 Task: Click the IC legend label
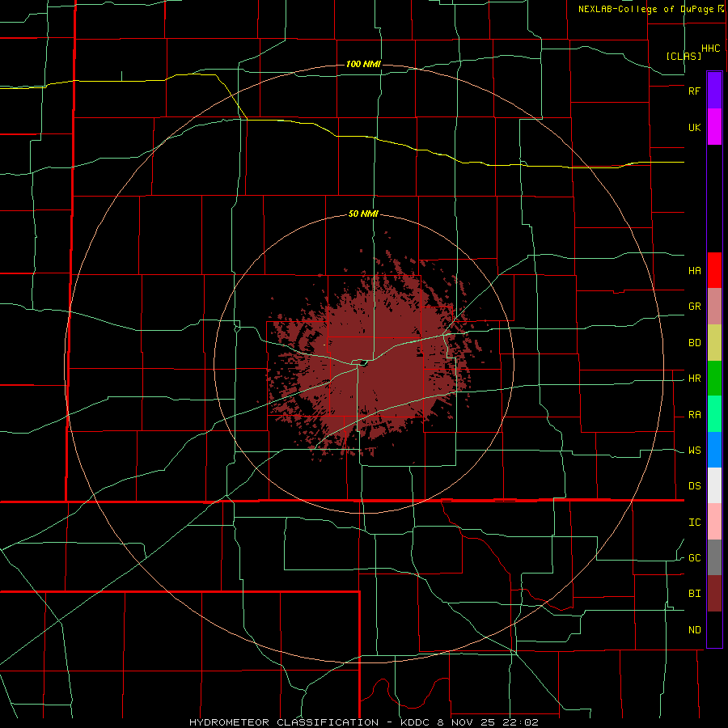(x=694, y=523)
